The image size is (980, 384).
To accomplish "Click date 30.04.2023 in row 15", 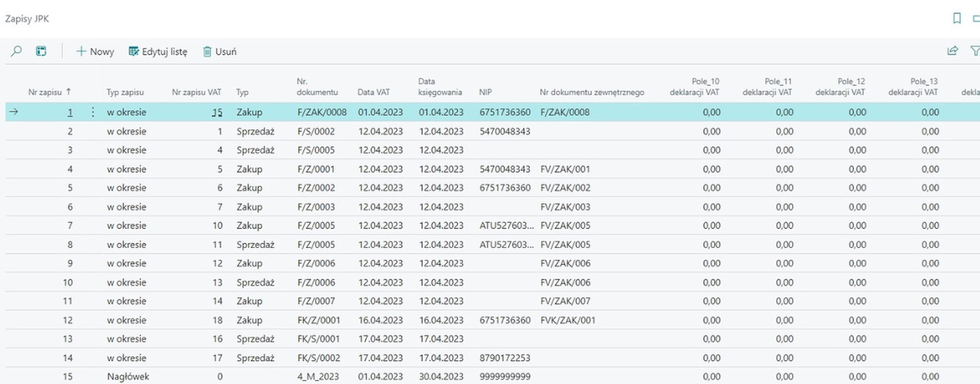I will 441,376.
